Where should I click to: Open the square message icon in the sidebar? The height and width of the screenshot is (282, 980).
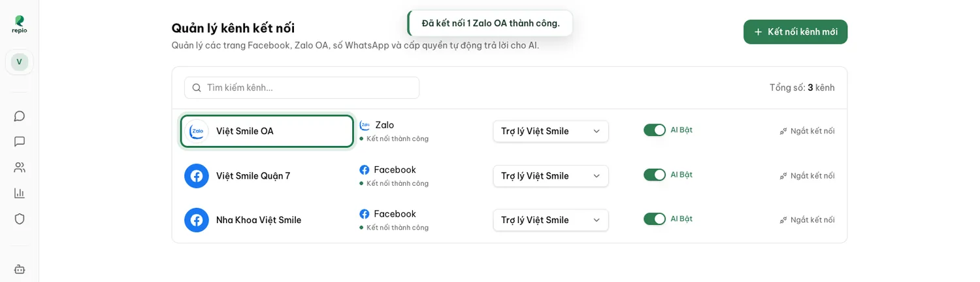[x=20, y=141]
